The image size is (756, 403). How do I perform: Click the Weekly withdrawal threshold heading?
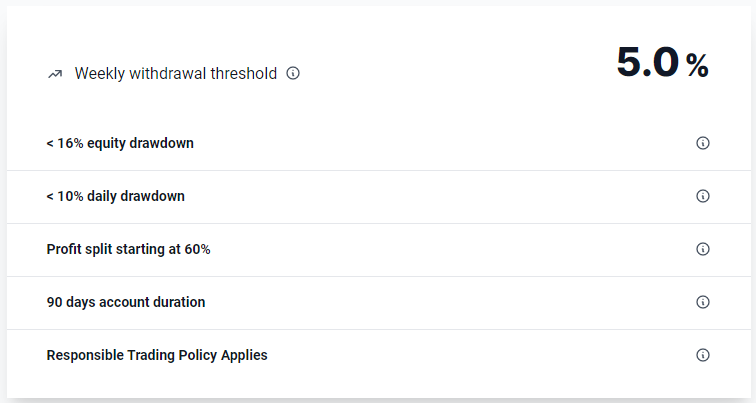coord(175,74)
